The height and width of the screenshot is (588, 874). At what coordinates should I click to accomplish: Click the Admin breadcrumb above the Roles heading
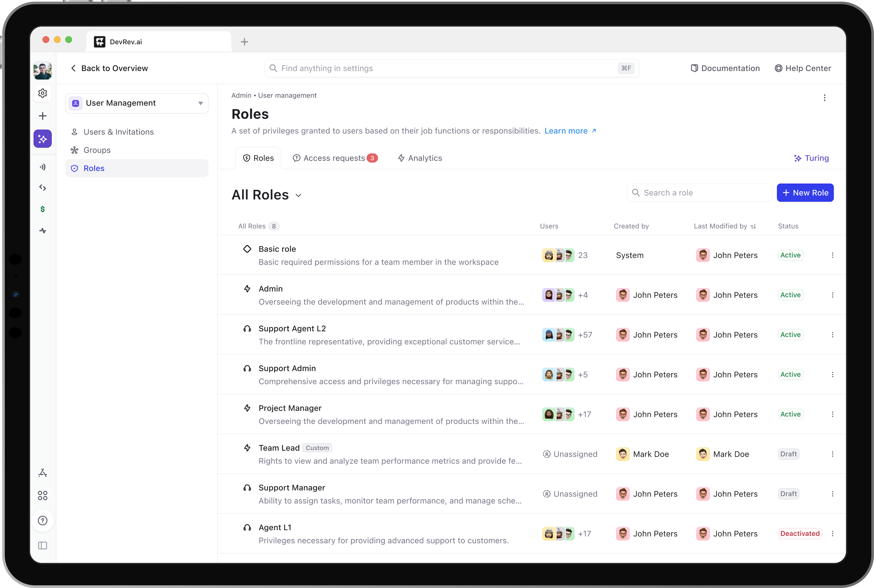[241, 96]
